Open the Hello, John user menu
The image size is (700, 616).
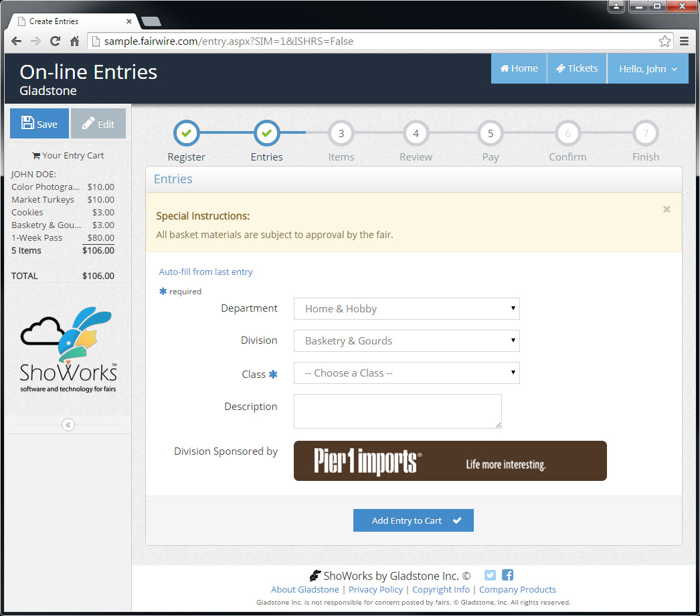647,69
